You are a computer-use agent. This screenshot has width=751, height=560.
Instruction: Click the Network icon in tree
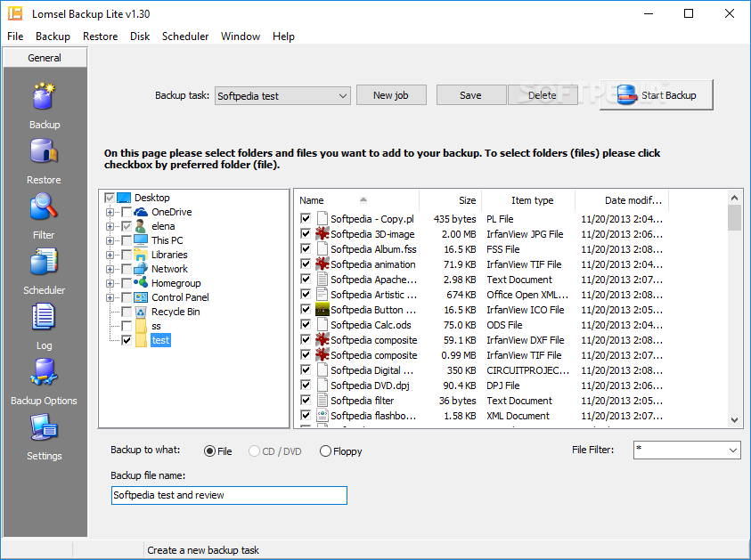[141, 269]
